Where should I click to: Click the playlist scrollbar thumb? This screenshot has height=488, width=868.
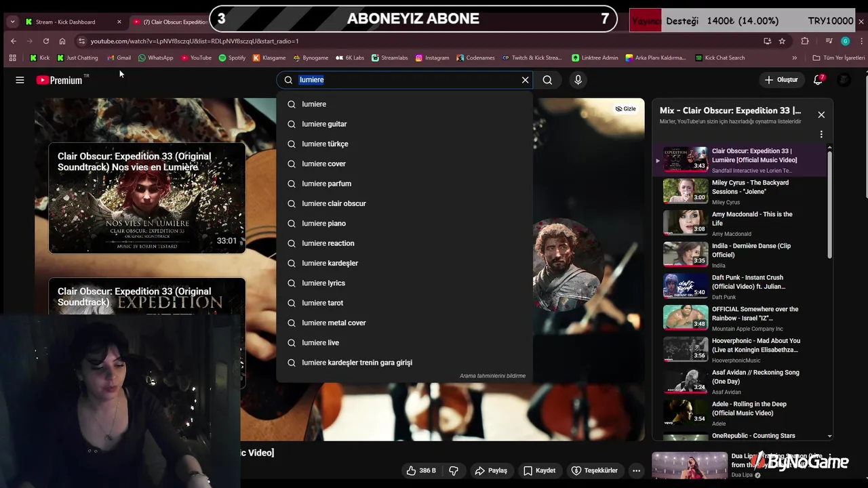pos(829,203)
